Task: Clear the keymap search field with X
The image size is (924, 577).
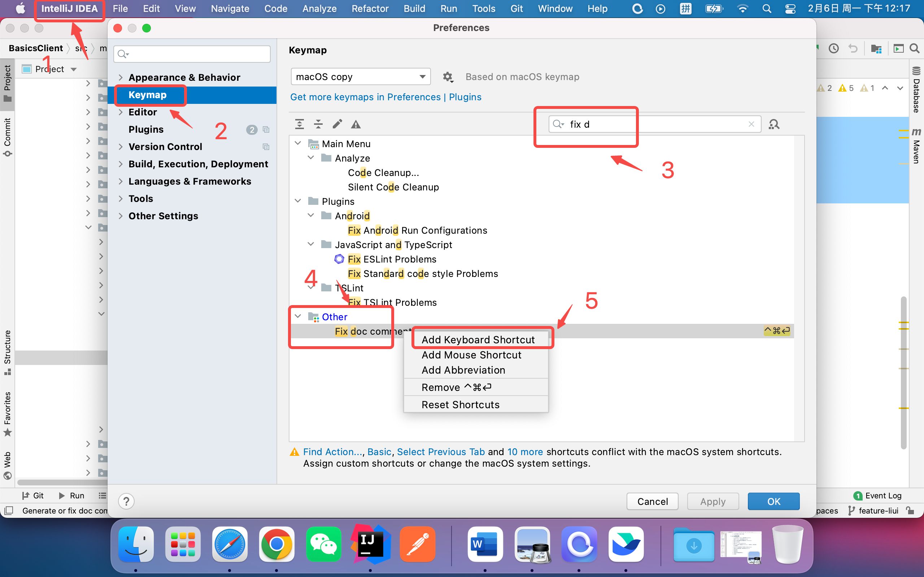Action: coord(751,124)
